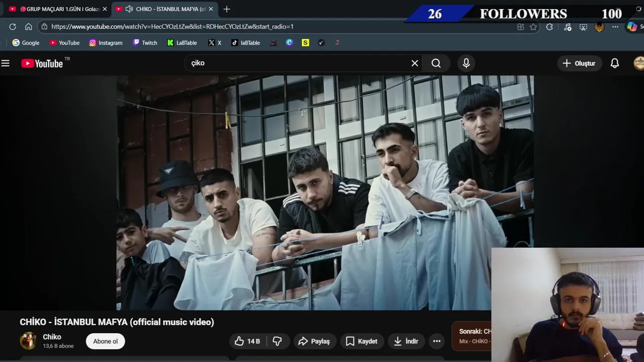The width and height of the screenshot is (644, 362).
Task: Save video with Kaydet button
Action: tap(361, 341)
